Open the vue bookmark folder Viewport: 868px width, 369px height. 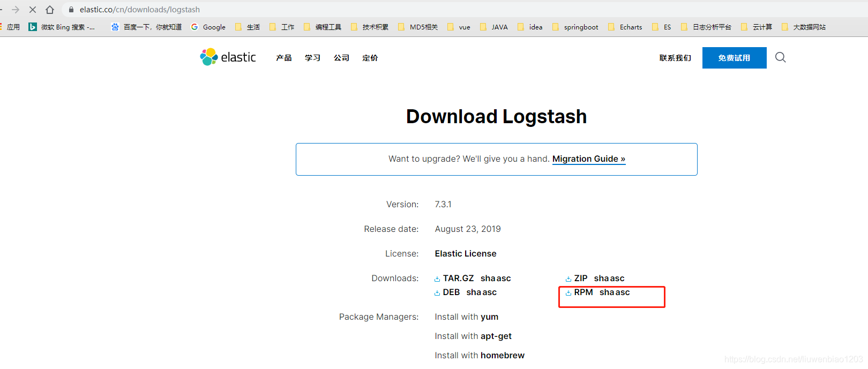(x=459, y=27)
